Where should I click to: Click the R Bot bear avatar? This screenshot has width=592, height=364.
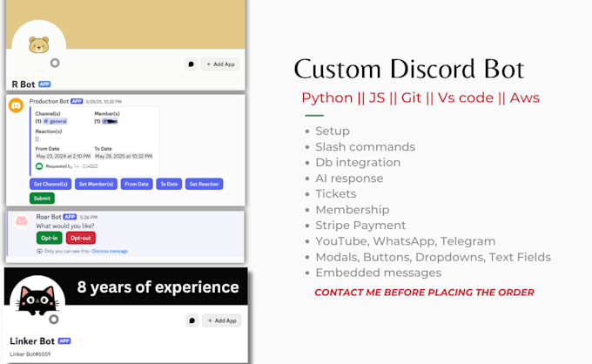(39, 45)
